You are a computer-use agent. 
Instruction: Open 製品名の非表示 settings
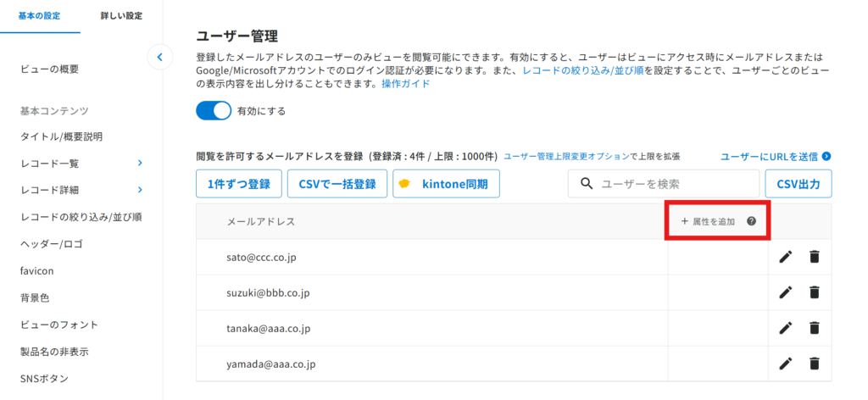[x=54, y=352]
